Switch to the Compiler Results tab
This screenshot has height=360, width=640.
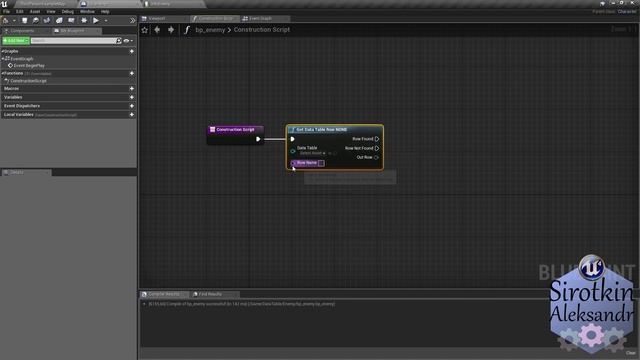click(x=164, y=294)
